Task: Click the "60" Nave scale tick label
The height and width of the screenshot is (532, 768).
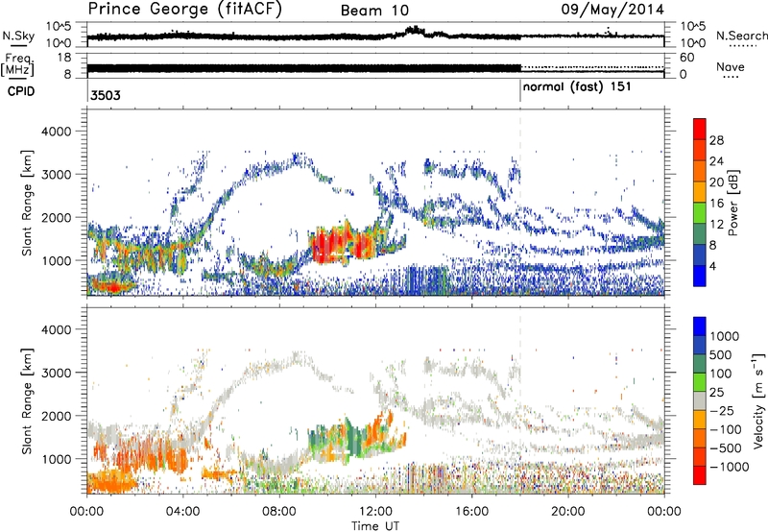Action: [686, 58]
